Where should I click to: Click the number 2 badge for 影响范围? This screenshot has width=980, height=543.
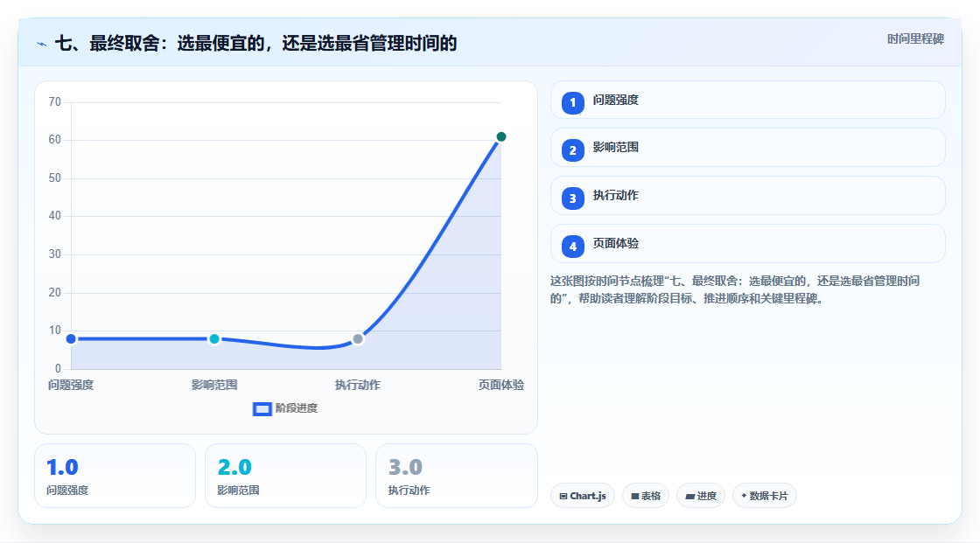(572, 150)
